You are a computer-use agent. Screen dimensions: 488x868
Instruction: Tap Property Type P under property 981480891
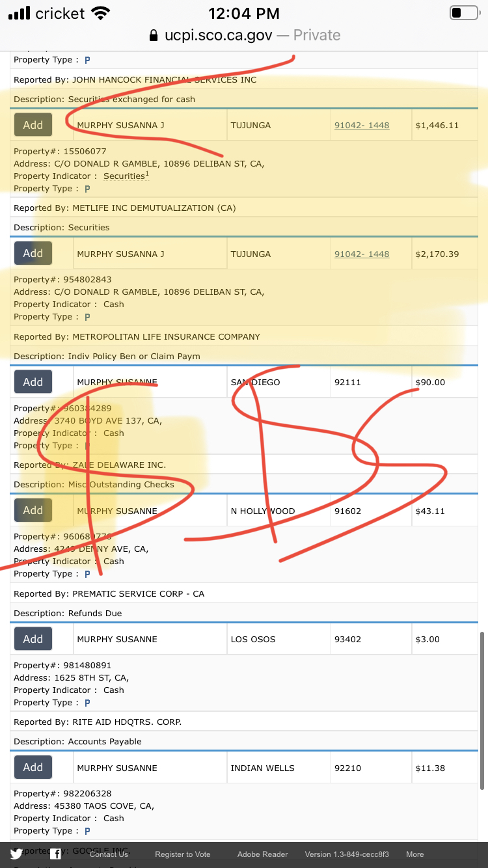pyautogui.click(x=87, y=703)
